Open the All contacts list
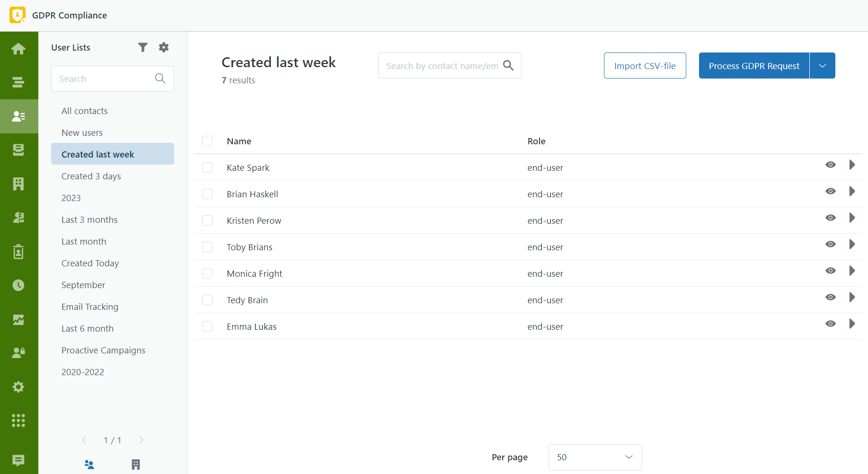The width and height of the screenshot is (868, 474). pos(84,110)
